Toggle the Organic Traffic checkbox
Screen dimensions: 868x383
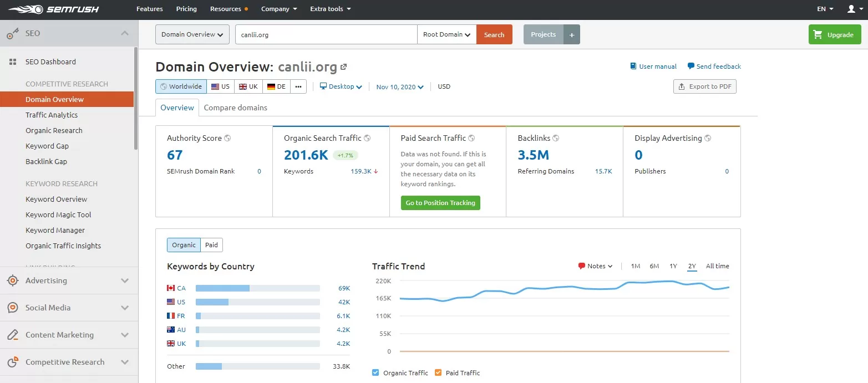tap(376, 373)
